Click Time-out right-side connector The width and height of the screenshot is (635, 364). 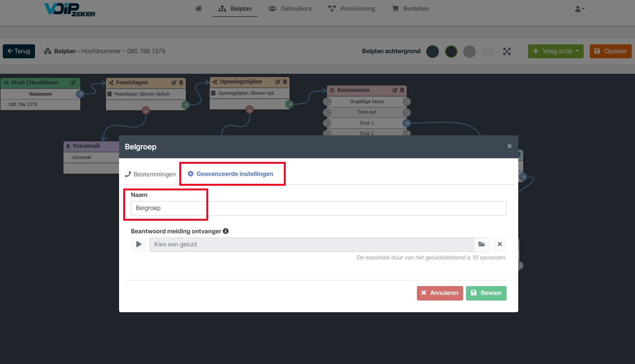(x=406, y=112)
